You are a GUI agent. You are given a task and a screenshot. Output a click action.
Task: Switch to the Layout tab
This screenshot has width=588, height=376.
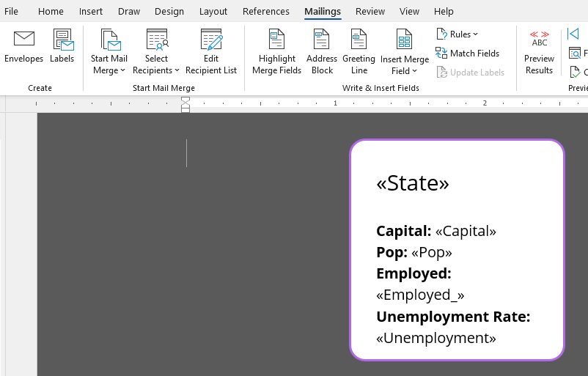[x=213, y=11]
